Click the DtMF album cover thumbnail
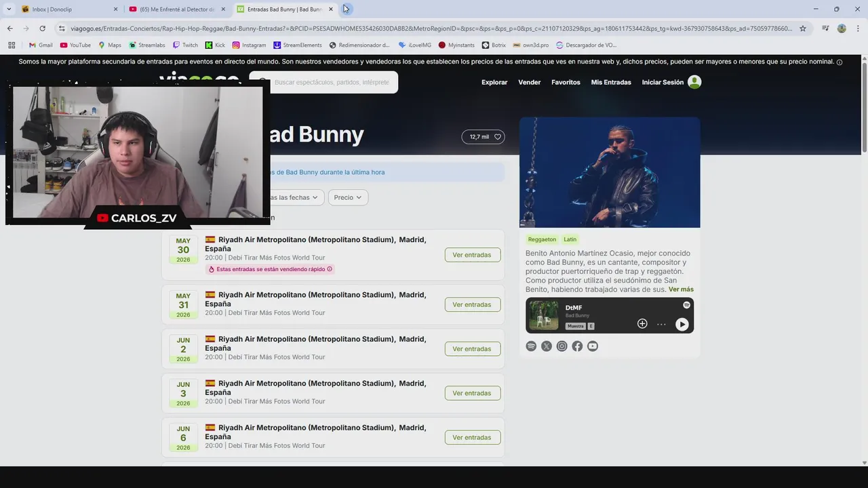 click(x=544, y=316)
